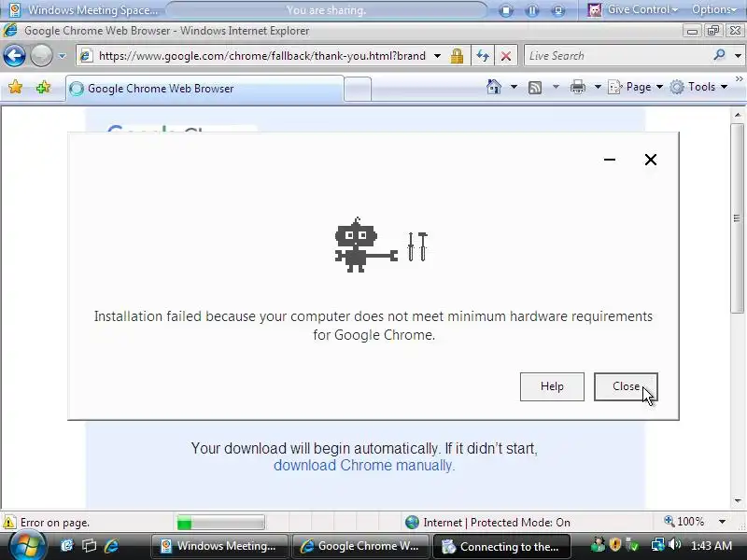Click the Switch between windows icon
The height and width of the screenshot is (560, 747).
click(89, 546)
